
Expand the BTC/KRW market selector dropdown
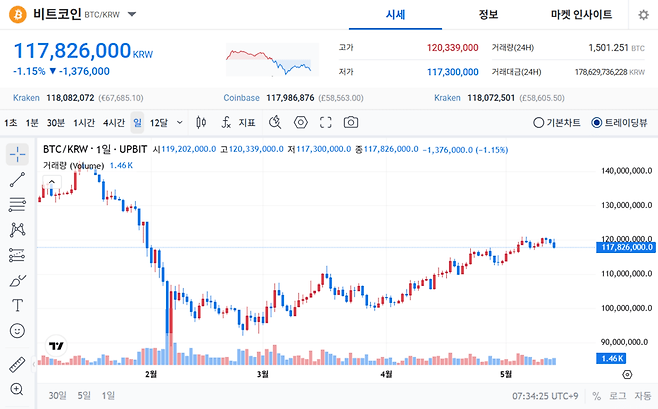coord(132,14)
